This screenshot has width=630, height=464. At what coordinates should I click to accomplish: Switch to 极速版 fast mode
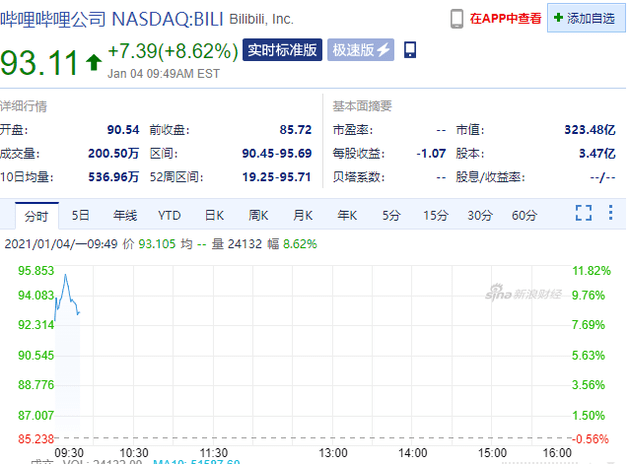coord(362,51)
